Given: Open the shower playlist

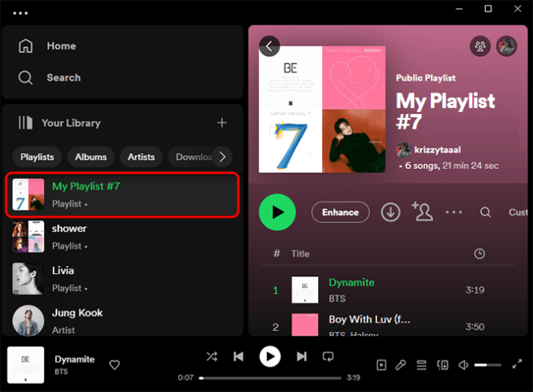Looking at the screenshot, I should [122, 237].
